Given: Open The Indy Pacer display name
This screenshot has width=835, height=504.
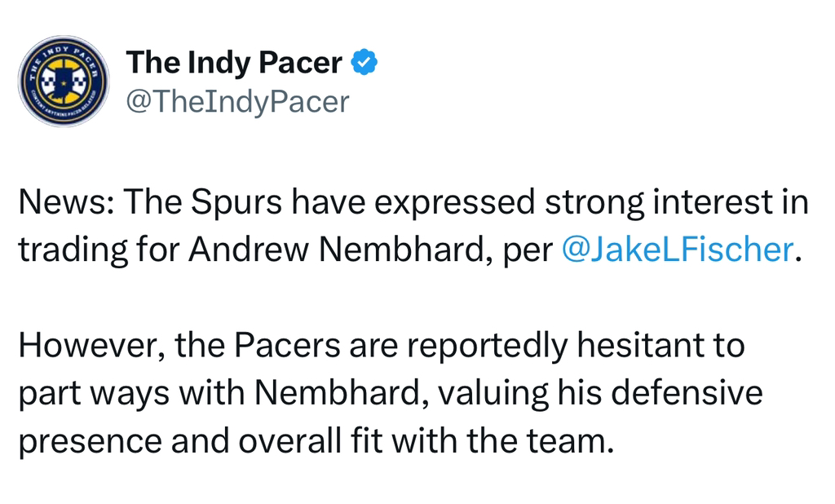Looking at the screenshot, I should pos(234,62).
